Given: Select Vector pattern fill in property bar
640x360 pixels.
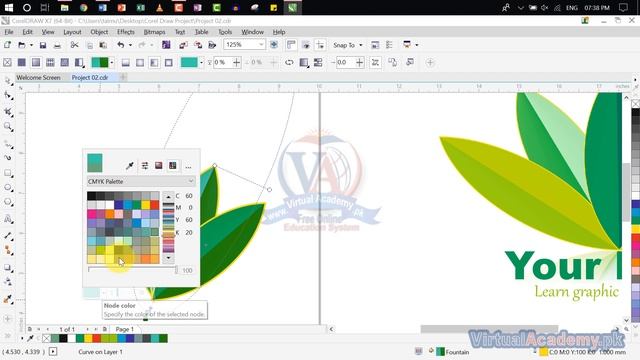Looking at the screenshot, I should point(50,62).
